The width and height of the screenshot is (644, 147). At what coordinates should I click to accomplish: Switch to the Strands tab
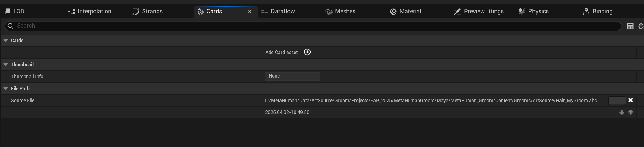pyautogui.click(x=147, y=11)
